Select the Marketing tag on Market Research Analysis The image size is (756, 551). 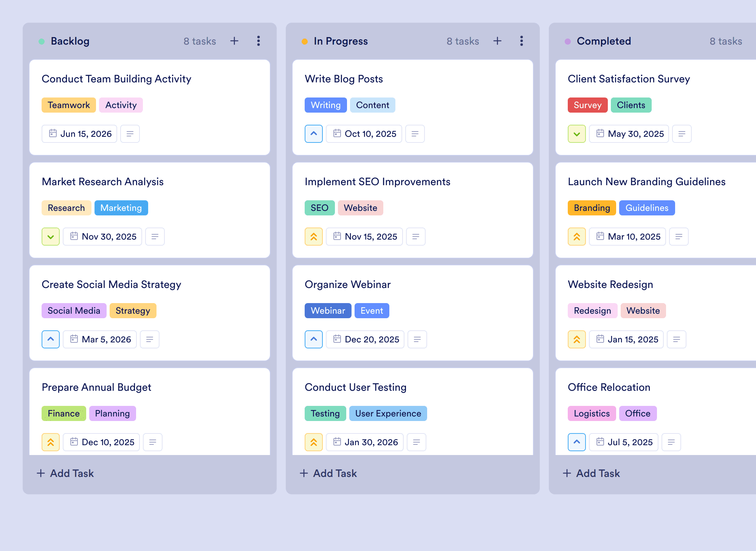point(121,208)
